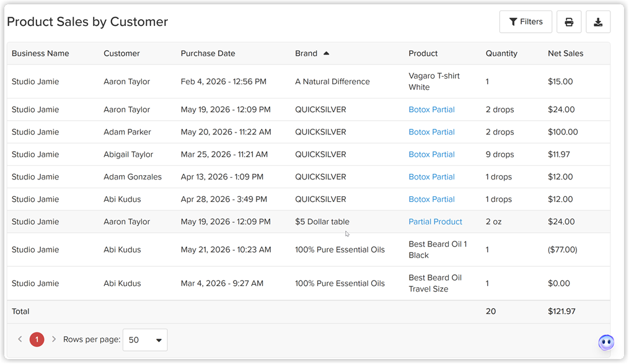Screen dimensions: 629x364
Task: Select the total net sales $121.97
Action: coord(561,311)
